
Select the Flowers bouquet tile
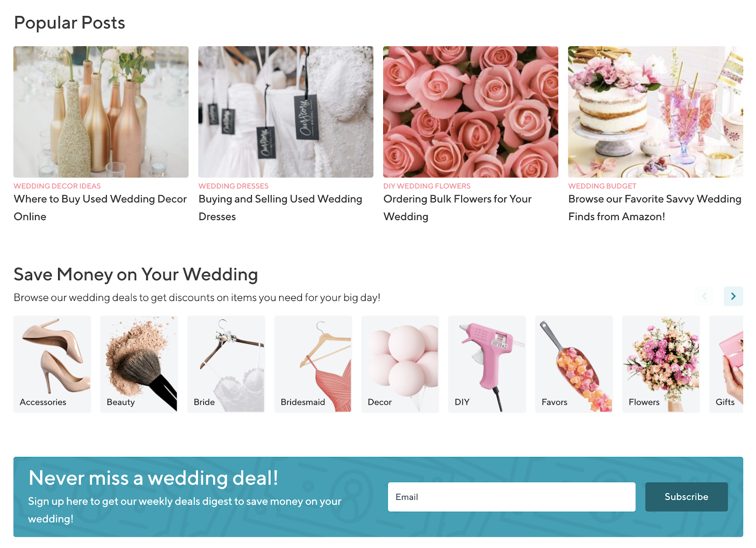point(661,364)
